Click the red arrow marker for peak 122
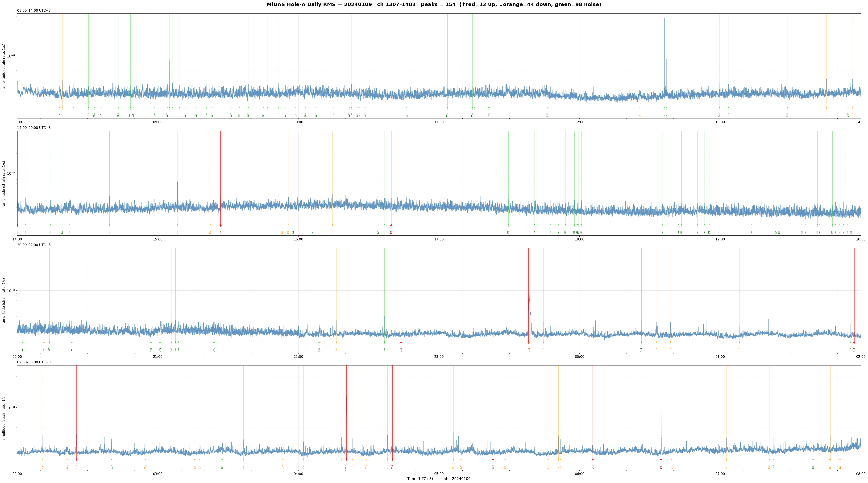The height and width of the screenshot is (483, 868). pos(77,459)
